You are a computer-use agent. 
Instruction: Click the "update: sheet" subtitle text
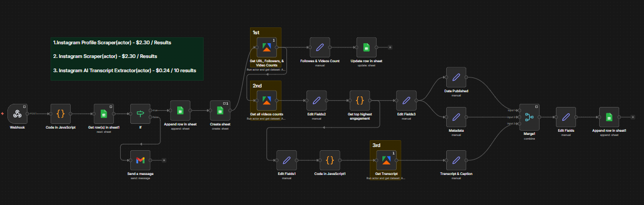pos(367,65)
